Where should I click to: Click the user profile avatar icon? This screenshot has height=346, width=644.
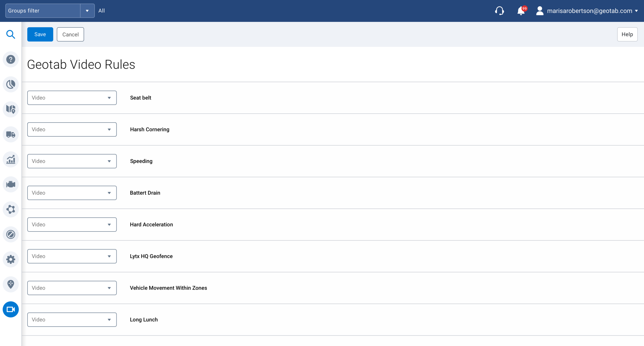coord(540,11)
